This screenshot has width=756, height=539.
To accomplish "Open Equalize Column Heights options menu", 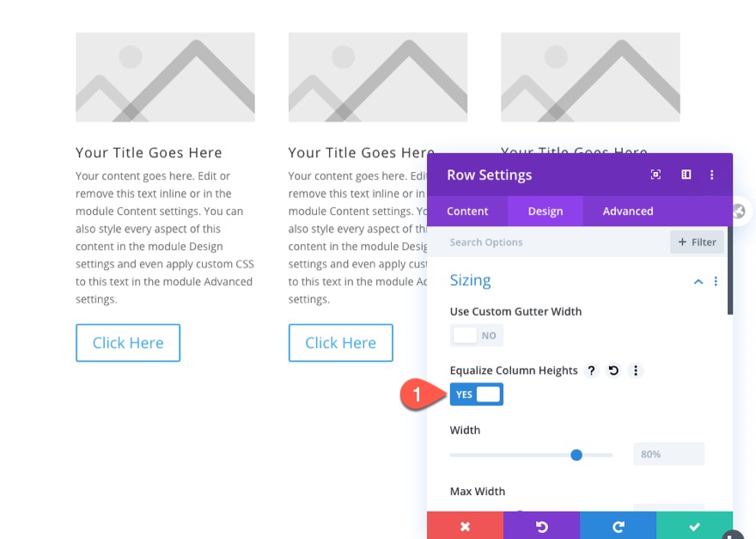I will 636,371.
